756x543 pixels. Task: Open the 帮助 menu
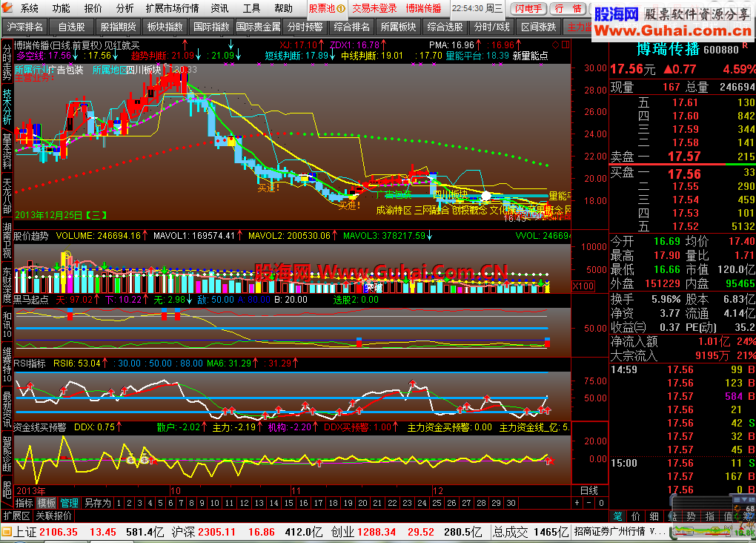coord(283,8)
